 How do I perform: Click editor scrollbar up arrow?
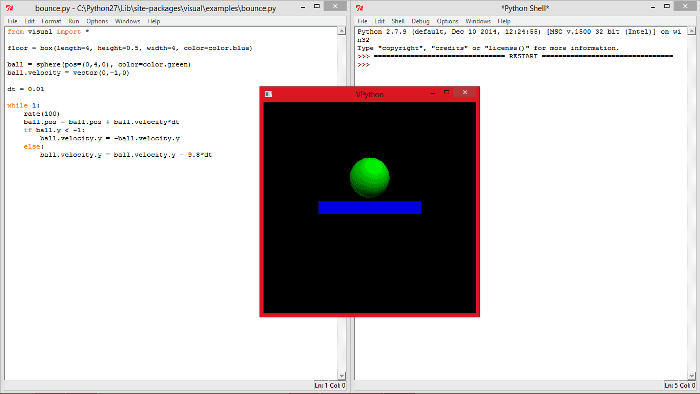click(x=342, y=31)
